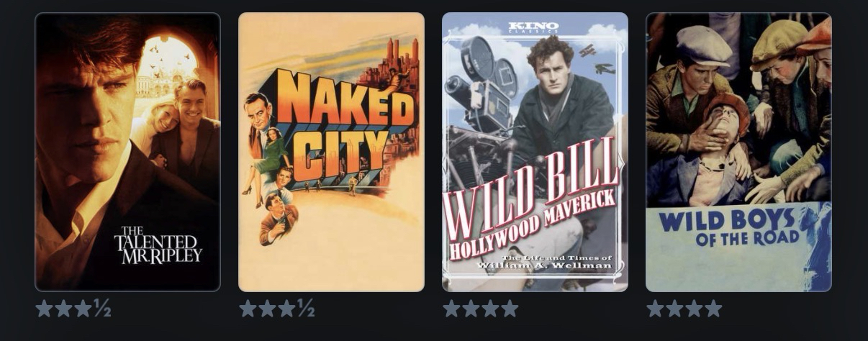Click the fourth star under Wild Boys of the Road

(713, 309)
